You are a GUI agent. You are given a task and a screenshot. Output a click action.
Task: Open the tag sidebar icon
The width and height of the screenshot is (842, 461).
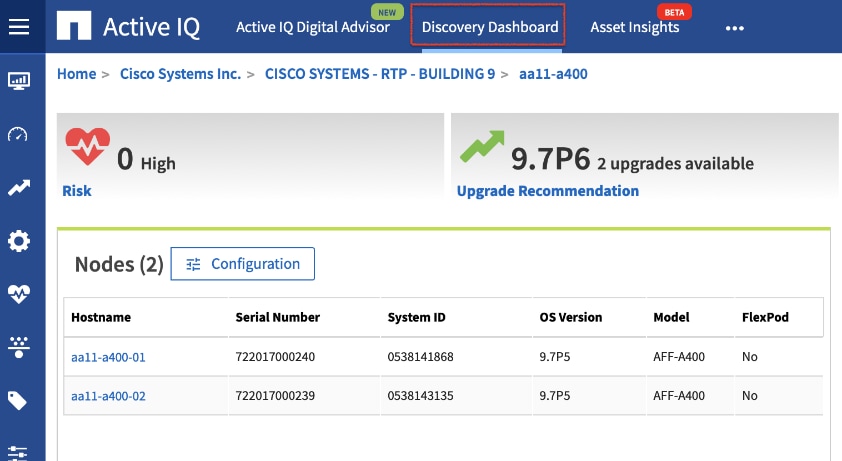(x=17, y=401)
